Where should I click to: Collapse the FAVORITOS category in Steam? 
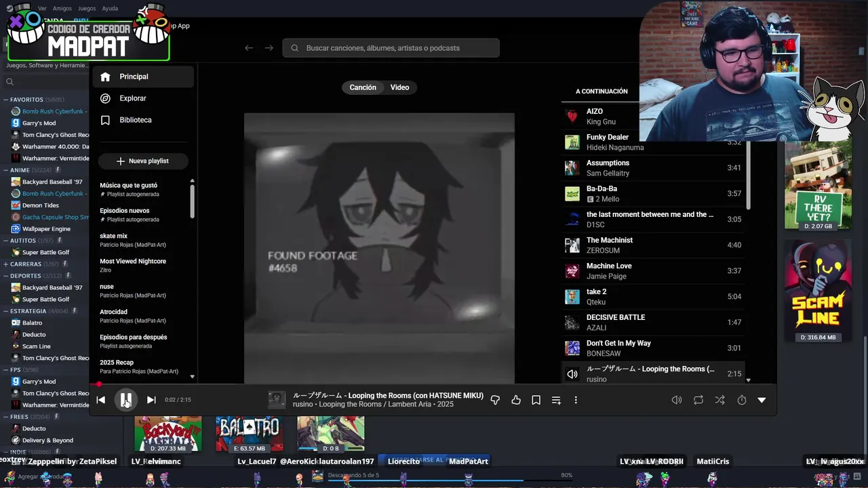point(6,100)
